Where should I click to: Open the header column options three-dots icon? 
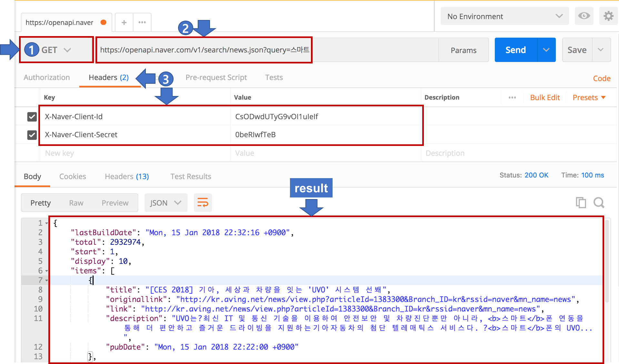coord(512,98)
